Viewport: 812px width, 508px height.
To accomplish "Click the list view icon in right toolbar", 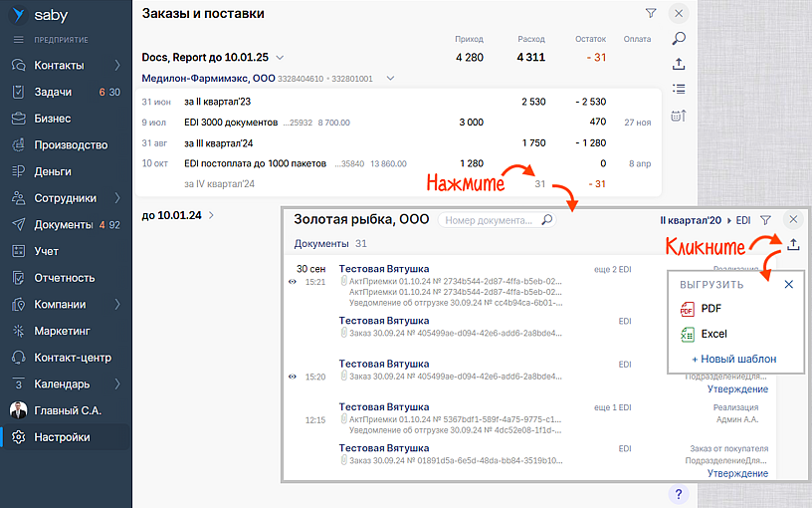I will (679, 90).
